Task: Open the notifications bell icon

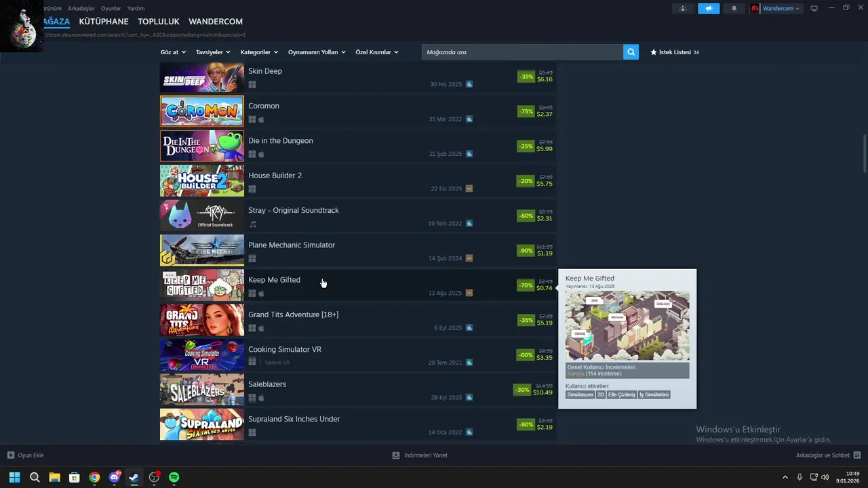Action: tap(734, 8)
